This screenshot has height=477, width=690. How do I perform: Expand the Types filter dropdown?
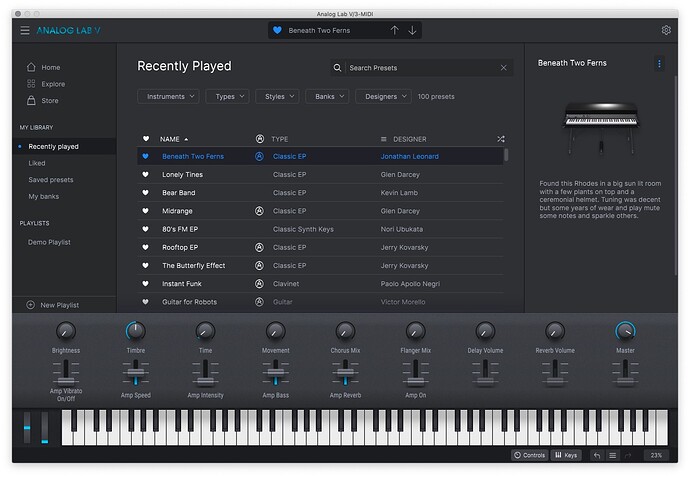tap(228, 96)
